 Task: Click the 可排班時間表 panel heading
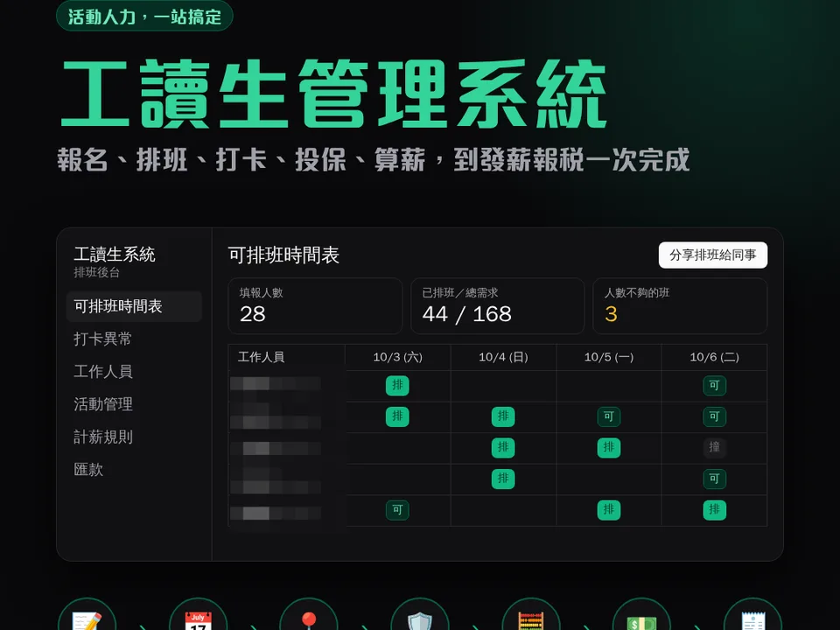283,255
